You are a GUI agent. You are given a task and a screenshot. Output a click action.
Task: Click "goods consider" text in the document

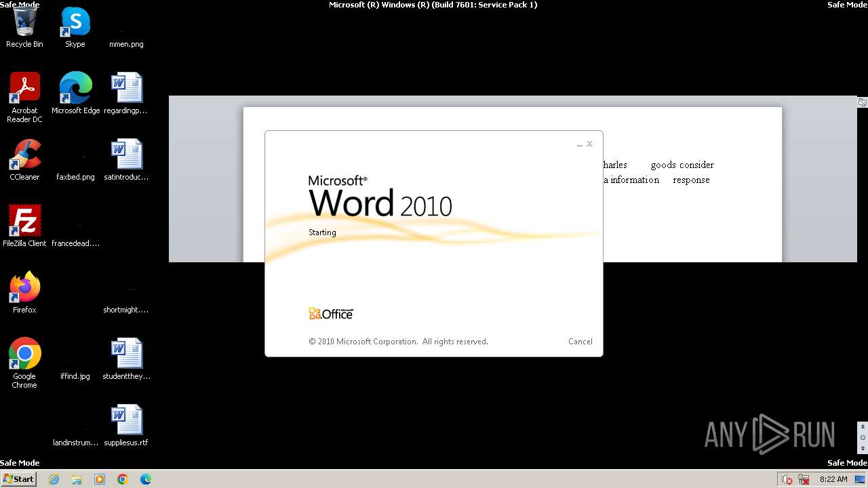tap(682, 165)
